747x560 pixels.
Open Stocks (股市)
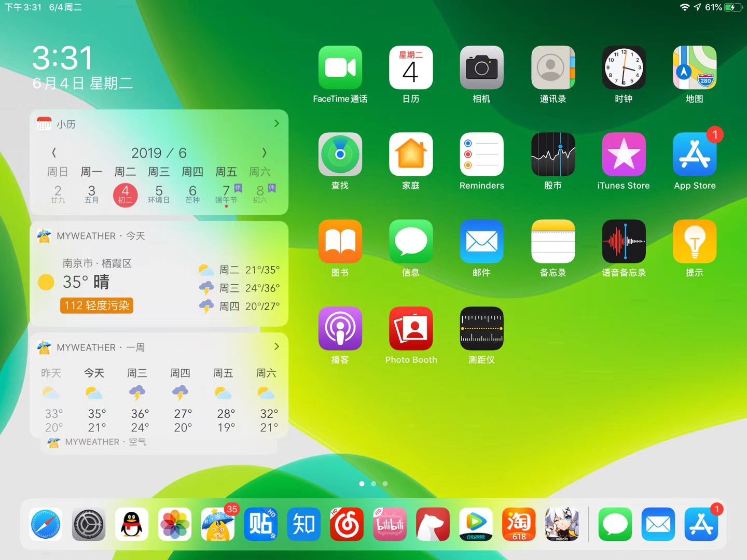coord(553,155)
